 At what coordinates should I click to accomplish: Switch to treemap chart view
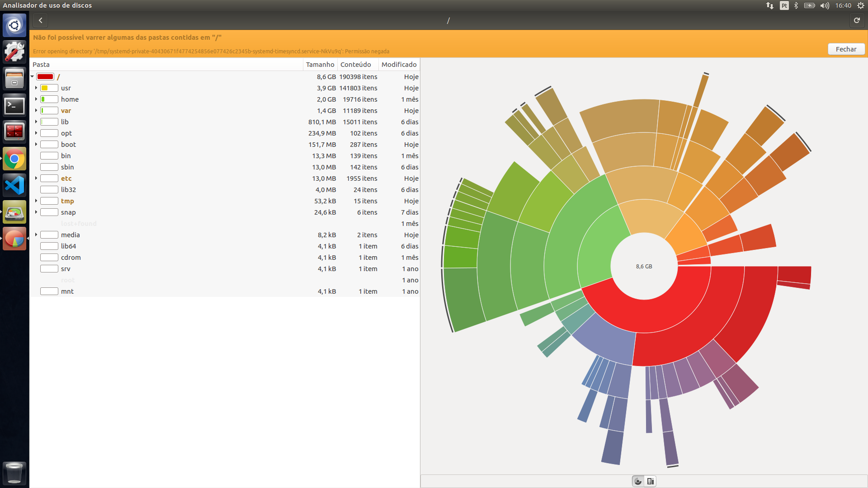tap(651, 481)
